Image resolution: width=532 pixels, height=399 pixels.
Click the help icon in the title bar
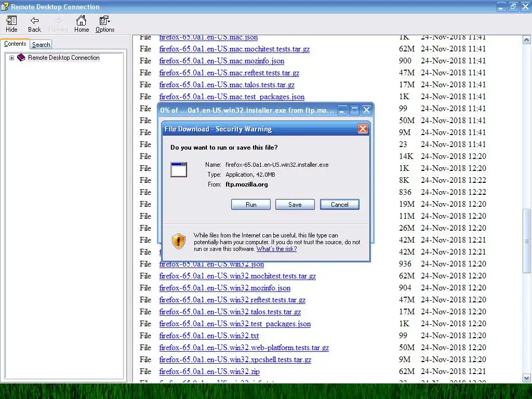coord(4,6)
